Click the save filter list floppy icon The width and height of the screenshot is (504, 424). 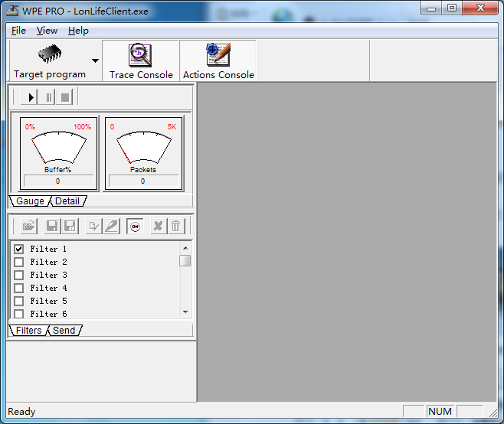pos(52,226)
